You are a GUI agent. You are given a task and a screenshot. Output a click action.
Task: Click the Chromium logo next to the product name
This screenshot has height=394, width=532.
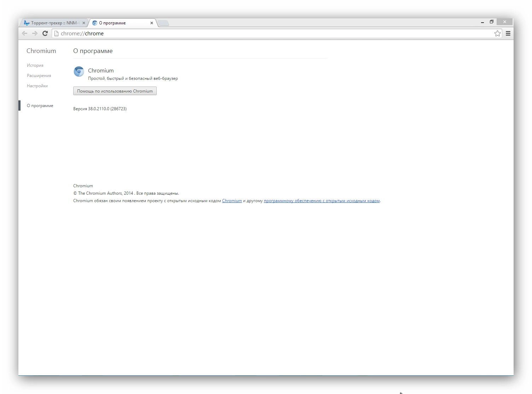[79, 71]
